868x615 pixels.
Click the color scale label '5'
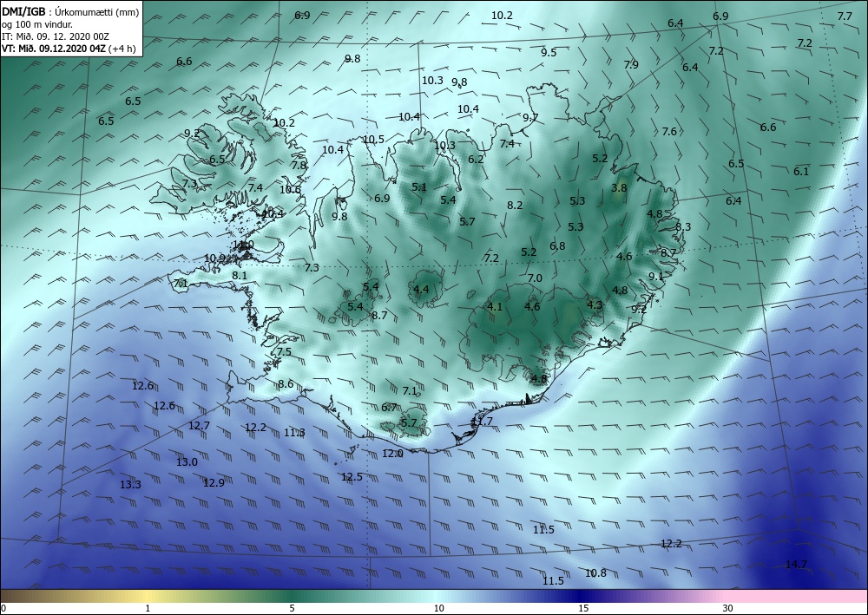tap(292, 608)
